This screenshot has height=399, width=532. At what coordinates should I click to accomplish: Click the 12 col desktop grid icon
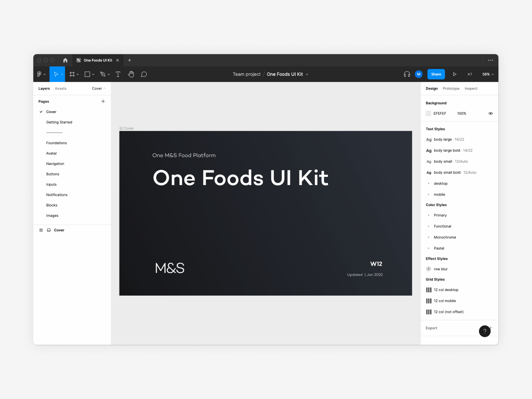coord(428,289)
